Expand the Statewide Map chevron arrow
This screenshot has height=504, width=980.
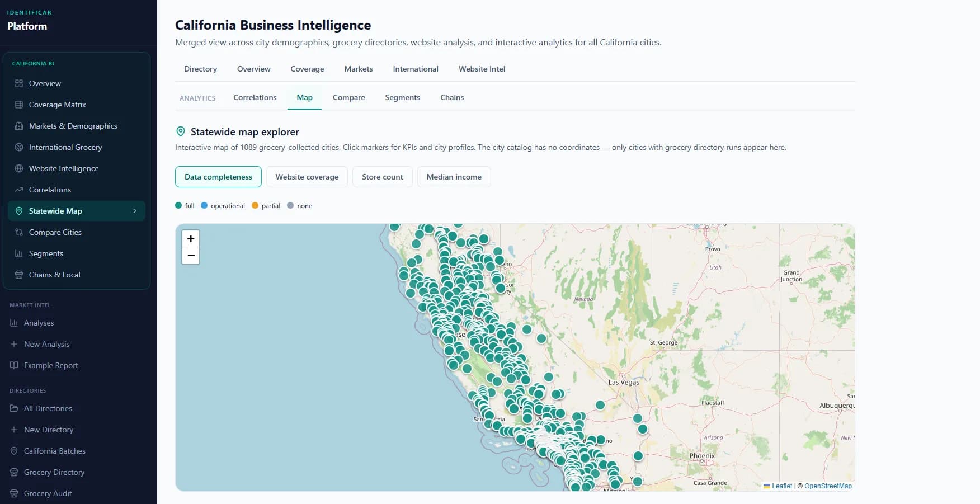(x=135, y=211)
